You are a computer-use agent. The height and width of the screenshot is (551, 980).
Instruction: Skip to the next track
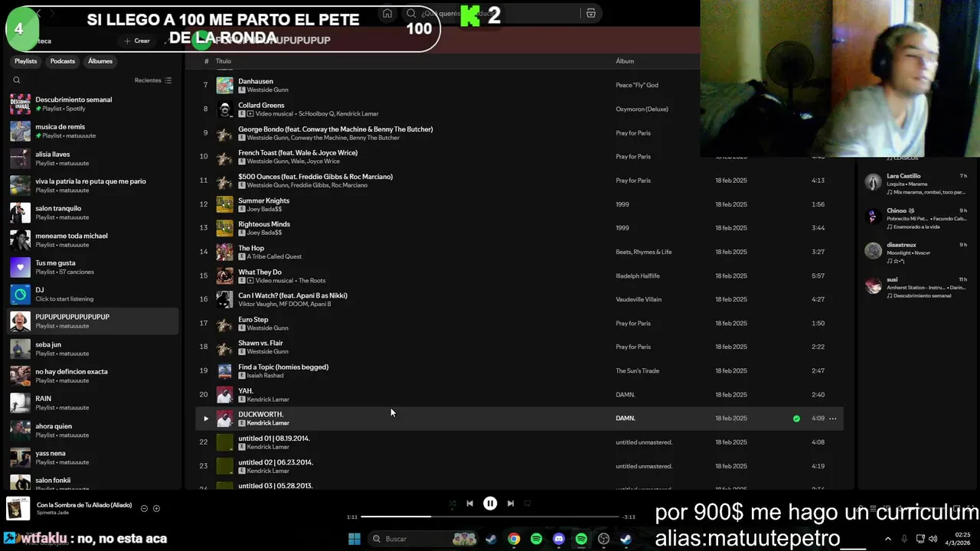pos(511,504)
